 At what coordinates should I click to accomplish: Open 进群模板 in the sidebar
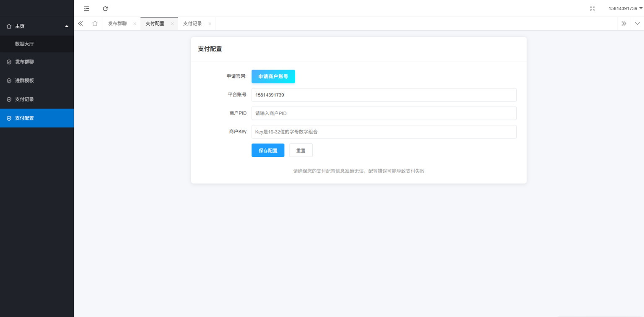24,81
